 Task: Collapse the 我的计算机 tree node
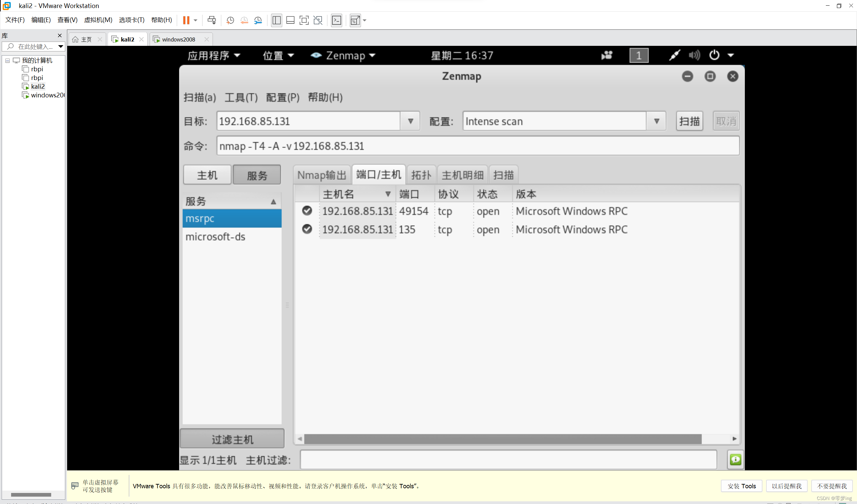[7, 61]
